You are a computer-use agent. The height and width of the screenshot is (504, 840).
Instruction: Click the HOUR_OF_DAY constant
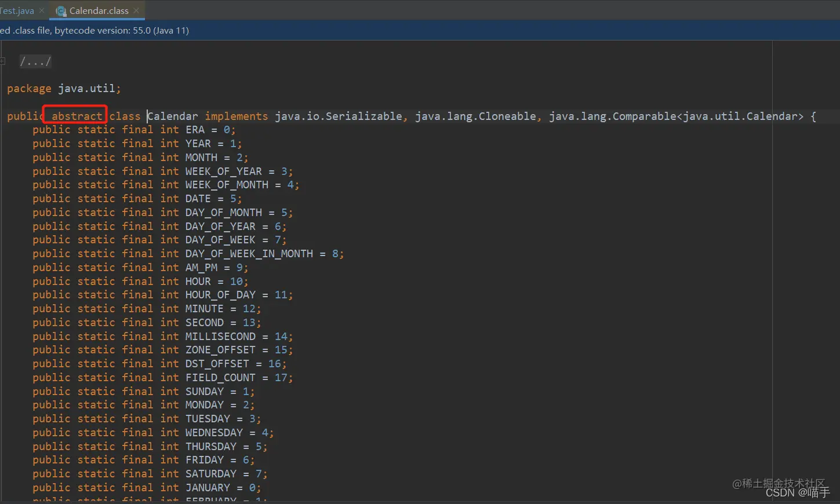coord(220,295)
